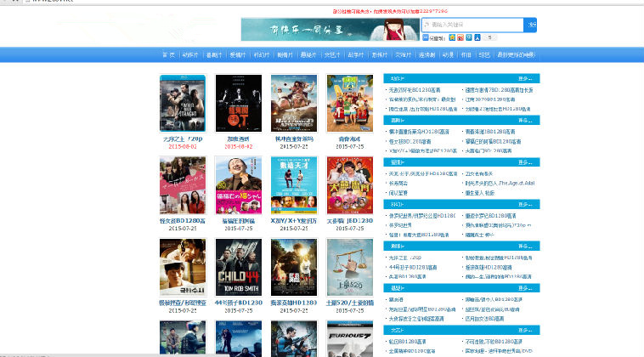Open the 爱情片 navigation item

(237, 55)
